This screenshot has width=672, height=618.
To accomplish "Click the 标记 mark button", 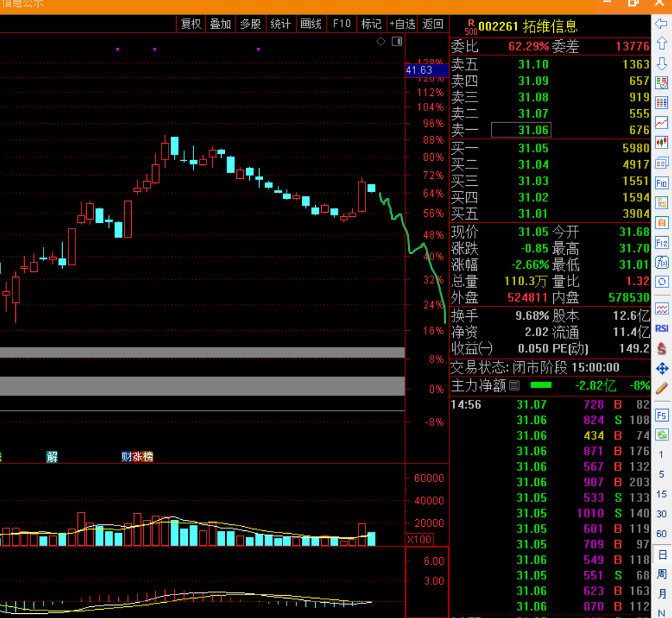I will tap(372, 23).
